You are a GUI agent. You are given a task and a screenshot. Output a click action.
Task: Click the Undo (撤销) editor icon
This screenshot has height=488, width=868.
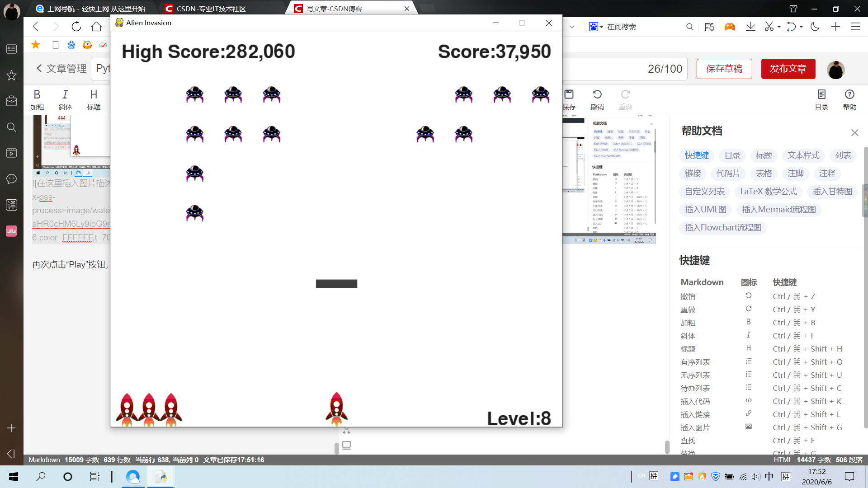[x=597, y=94]
